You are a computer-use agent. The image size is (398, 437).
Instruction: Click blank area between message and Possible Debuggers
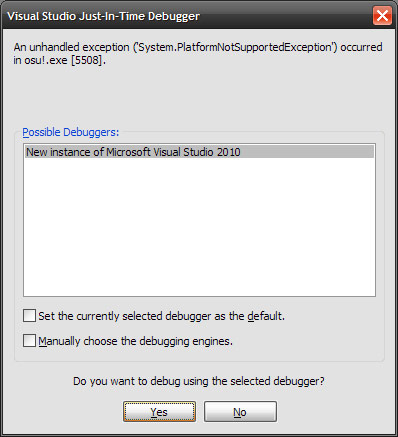[199, 97]
